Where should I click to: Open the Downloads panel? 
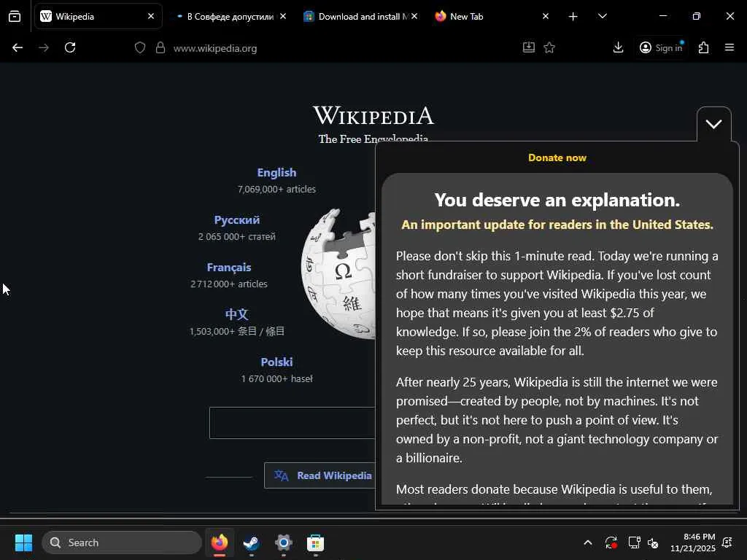(618, 47)
